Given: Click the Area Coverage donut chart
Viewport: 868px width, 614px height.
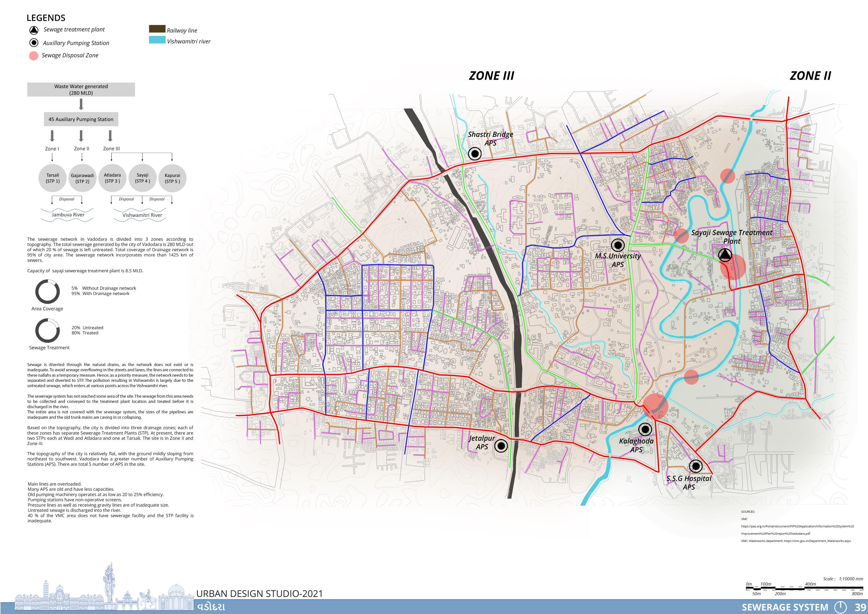Looking at the screenshot, I should tap(47, 292).
